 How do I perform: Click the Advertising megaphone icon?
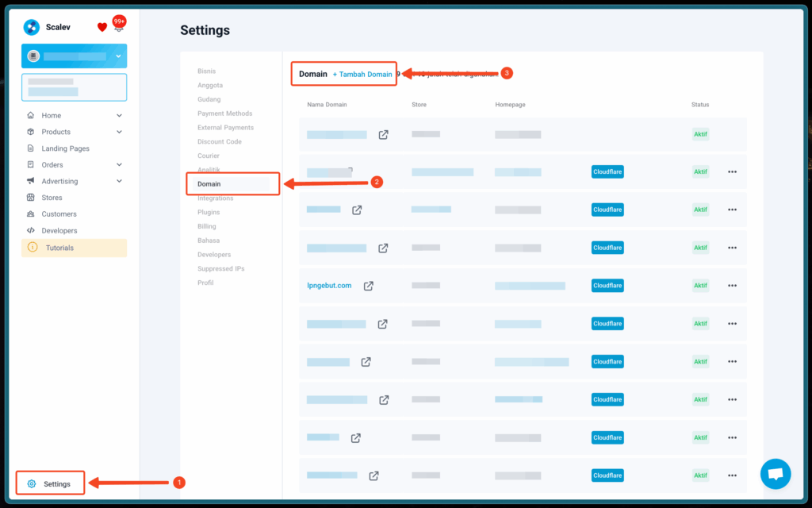[x=32, y=181]
